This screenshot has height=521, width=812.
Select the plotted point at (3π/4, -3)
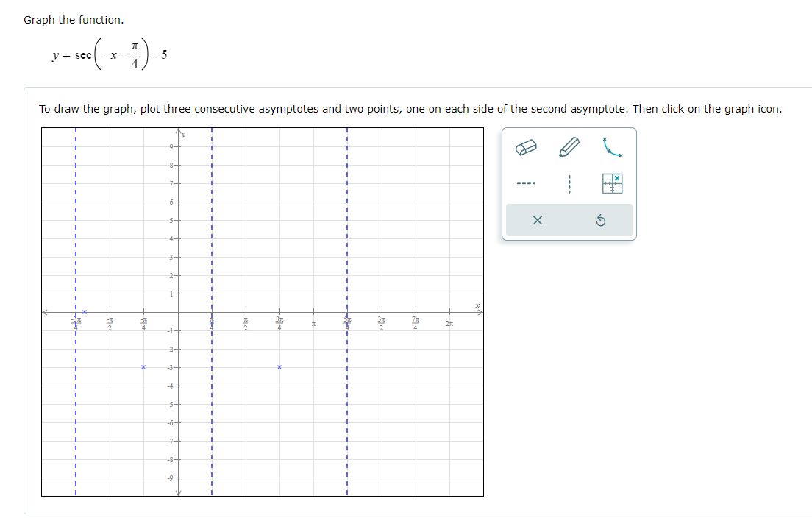pyautogui.click(x=279, y=366)
